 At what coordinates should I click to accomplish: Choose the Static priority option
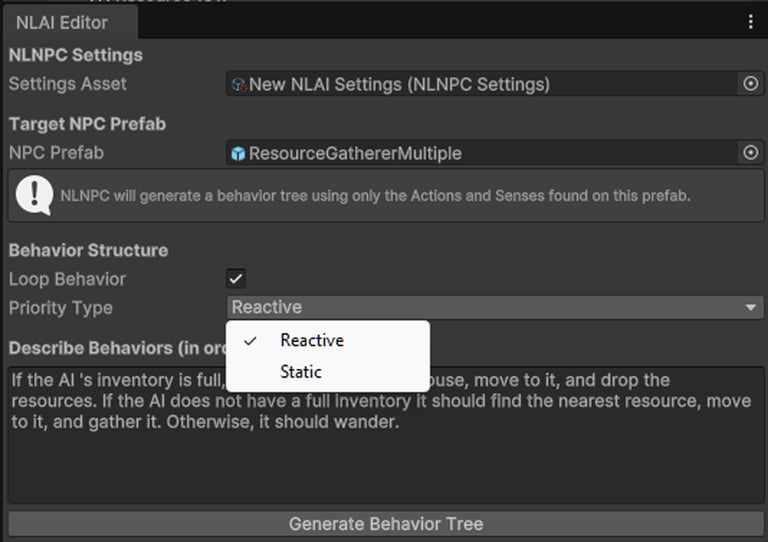[x=301, y=372]
